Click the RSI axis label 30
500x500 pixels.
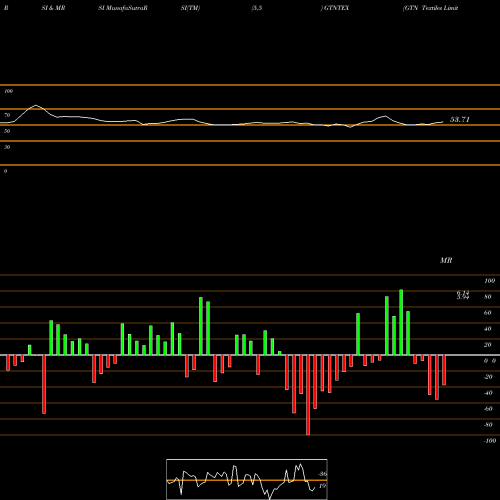7,147
